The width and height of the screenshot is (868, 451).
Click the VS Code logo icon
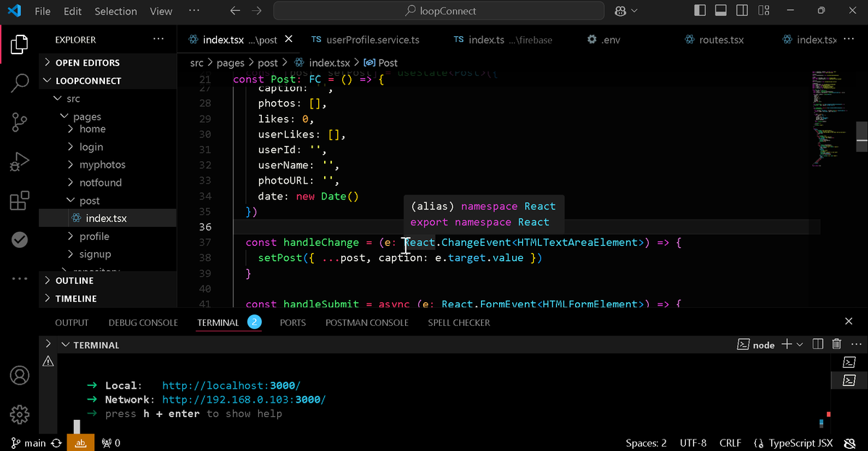[14, 11]
